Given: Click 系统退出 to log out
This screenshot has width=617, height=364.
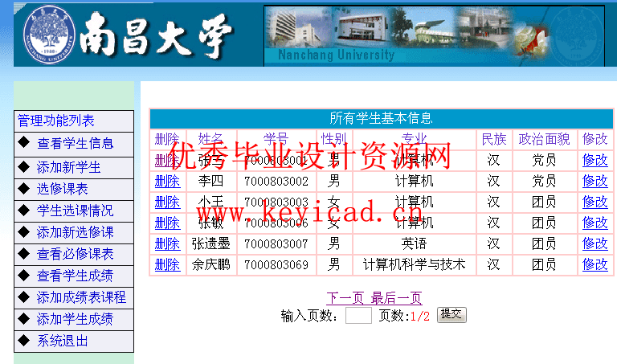Looking at the screenshot, I should (62, 341).
